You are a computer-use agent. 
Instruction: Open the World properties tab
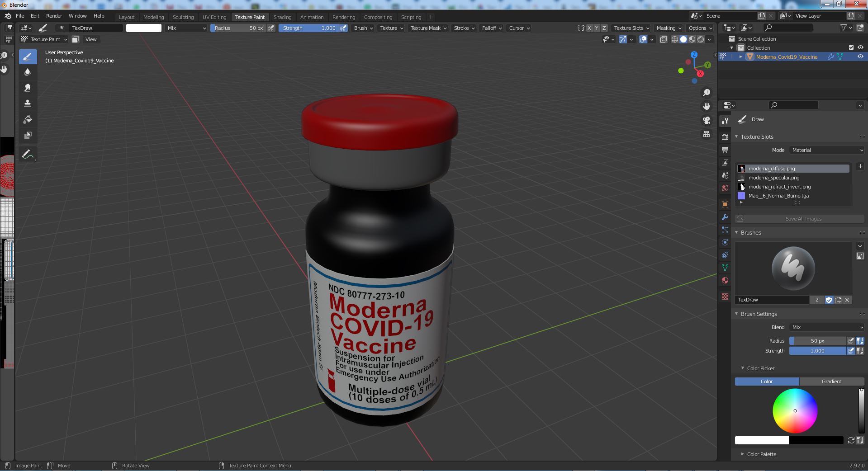725,188
